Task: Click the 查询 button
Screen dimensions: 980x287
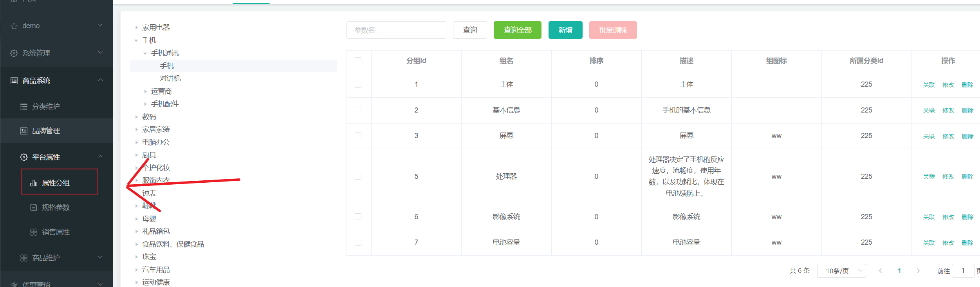Action: [x=470, y=30]
